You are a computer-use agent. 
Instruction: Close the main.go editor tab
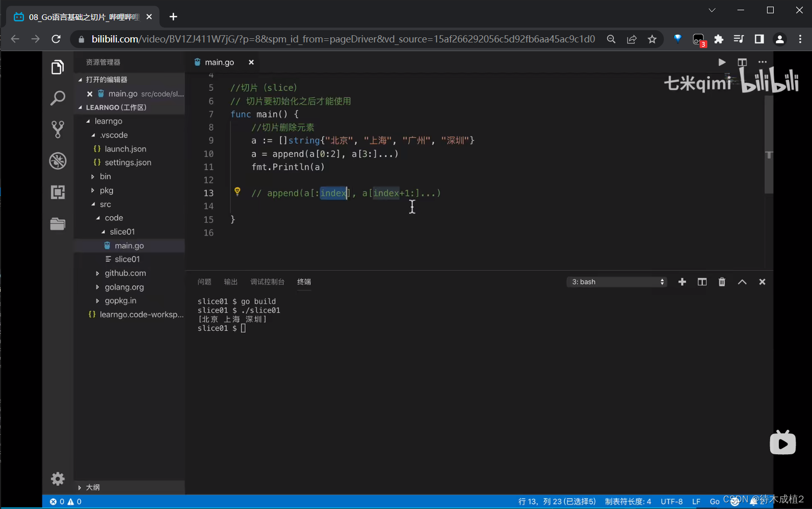pos(251,62)
